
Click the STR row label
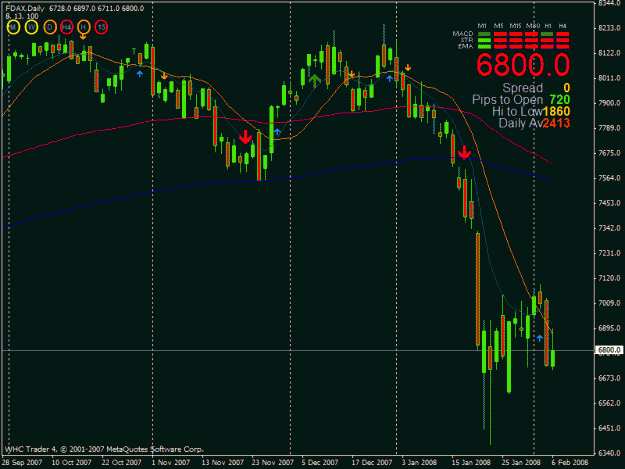click(x=467, y=40)
